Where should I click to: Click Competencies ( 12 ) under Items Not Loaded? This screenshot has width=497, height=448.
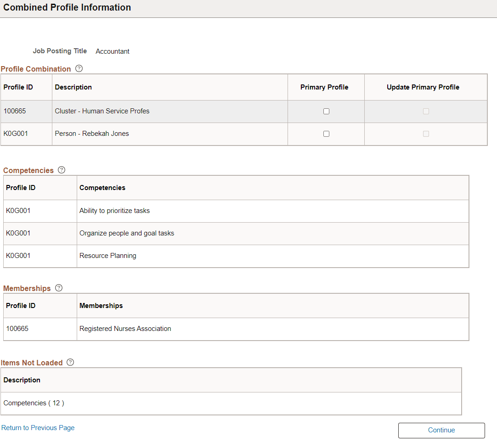[x=34, y=403]
